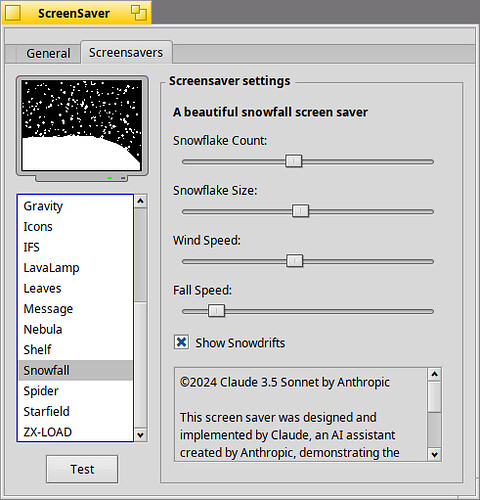Click the Snowflake Size slider handle

tap(300, 211)
